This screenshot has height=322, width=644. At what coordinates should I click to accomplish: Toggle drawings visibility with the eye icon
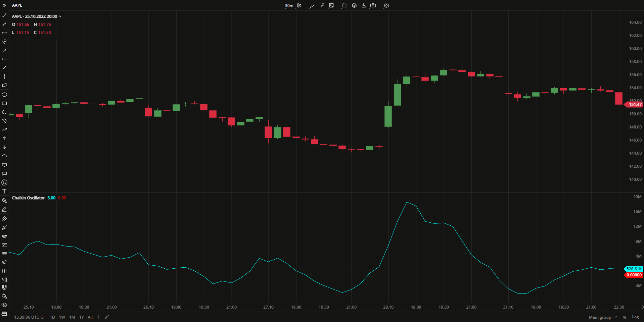[4, 305]
